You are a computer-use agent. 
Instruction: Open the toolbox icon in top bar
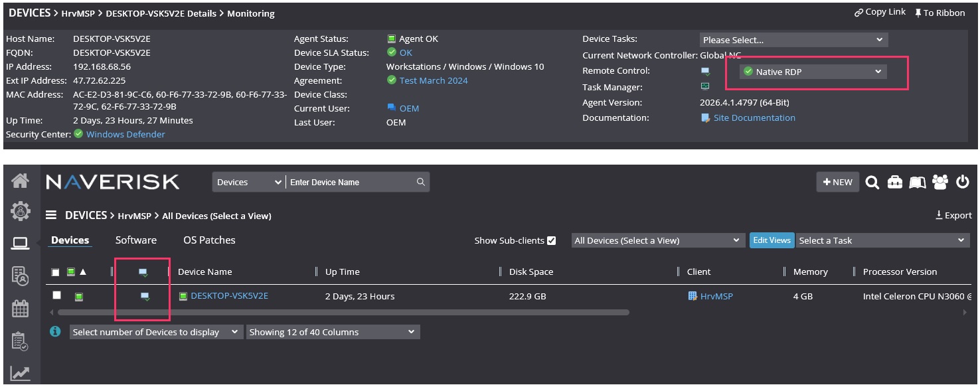[895, 182]
